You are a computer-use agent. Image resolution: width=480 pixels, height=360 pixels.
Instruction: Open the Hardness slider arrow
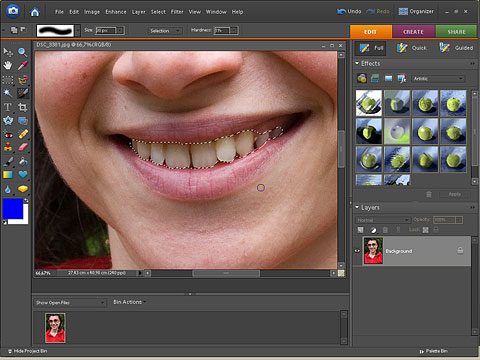click(234, 31)
